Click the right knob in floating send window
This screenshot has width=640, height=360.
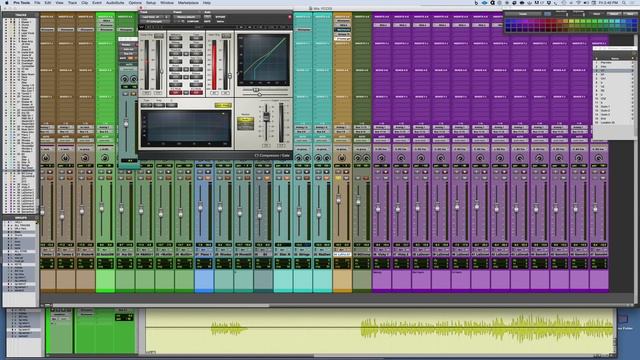coord(133,79)
